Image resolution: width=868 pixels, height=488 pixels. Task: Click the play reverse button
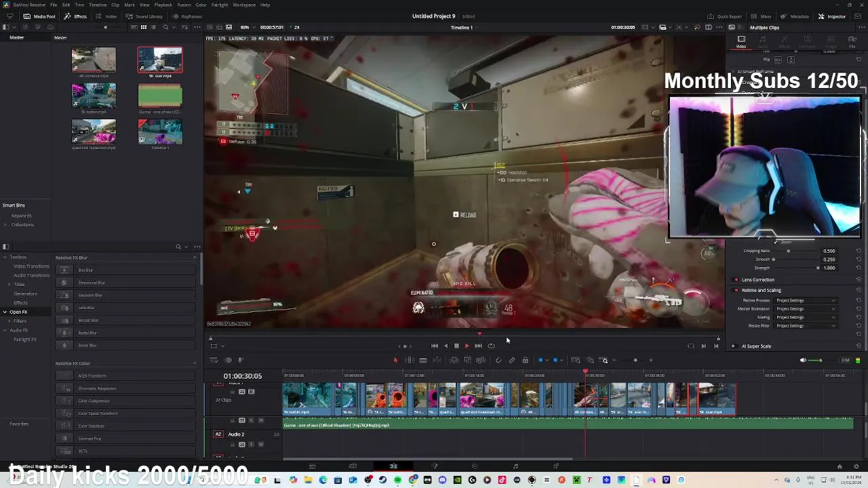[x=445, y=346]
